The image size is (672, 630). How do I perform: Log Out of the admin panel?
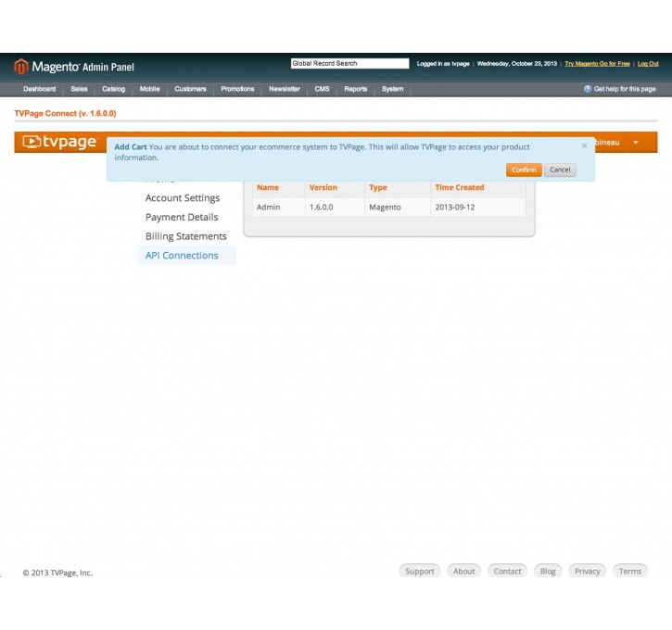pyautogui.click(x=648, y=63)
